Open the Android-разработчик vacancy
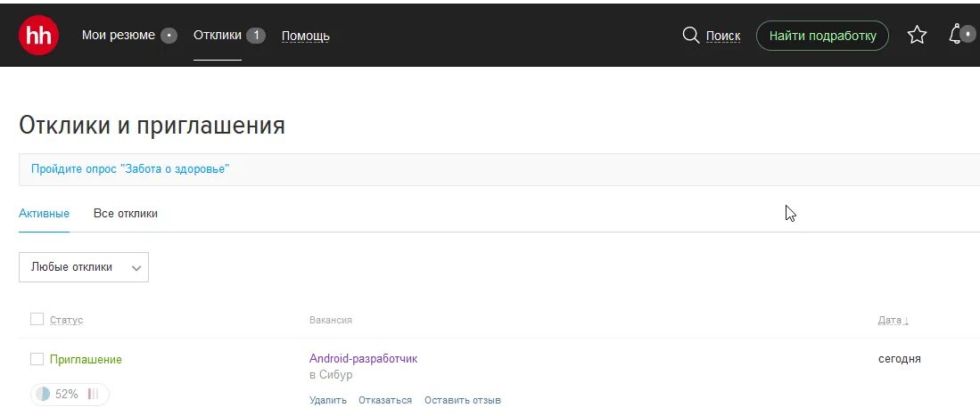This screenshot has width=980, height=416. pos(363,358)
